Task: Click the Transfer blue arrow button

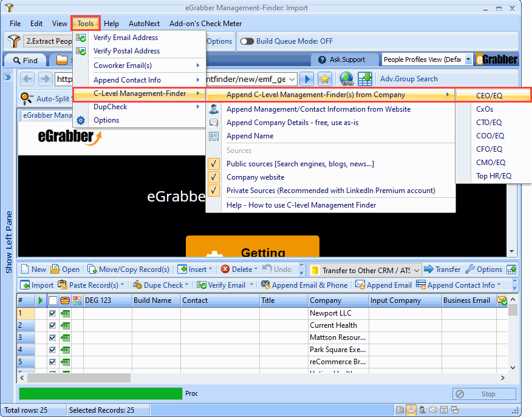Action: 442,270
